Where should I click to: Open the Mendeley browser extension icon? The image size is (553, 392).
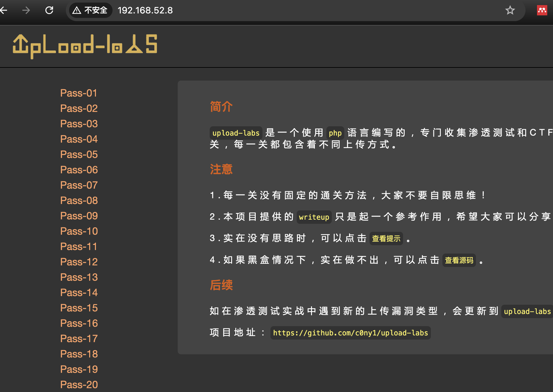tap(542, 10)
